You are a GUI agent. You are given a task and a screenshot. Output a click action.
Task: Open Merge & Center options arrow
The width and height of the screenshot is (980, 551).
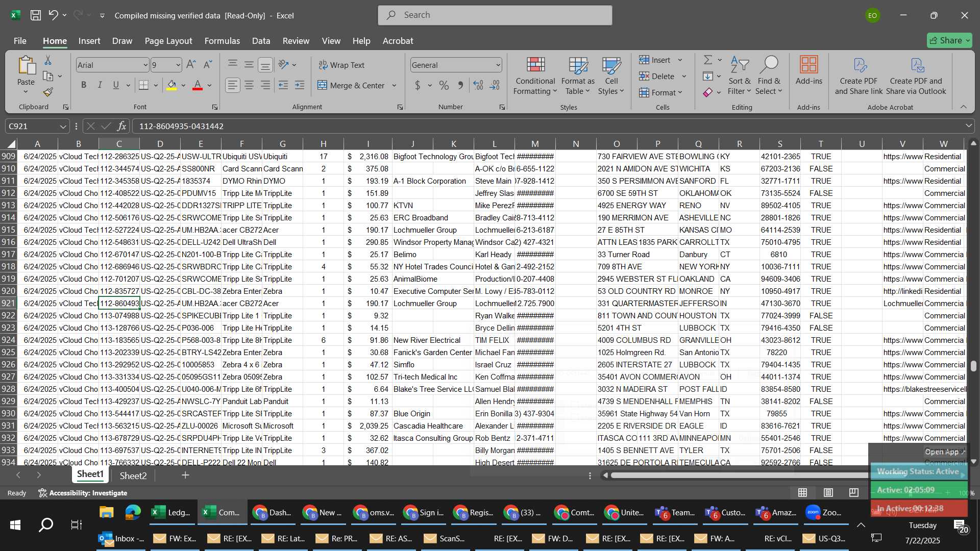click(394, 85)
